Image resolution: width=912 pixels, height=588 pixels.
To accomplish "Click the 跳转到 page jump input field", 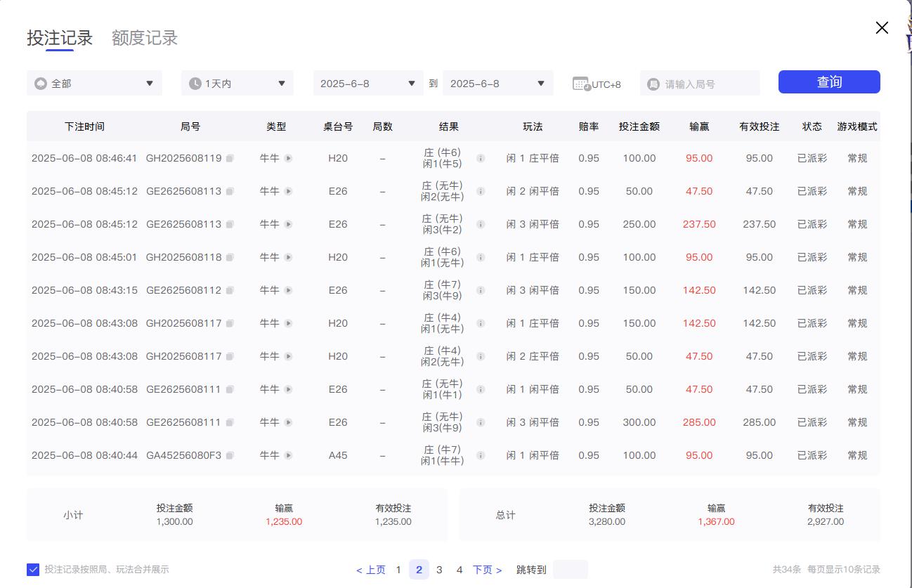I will [570, 570].
